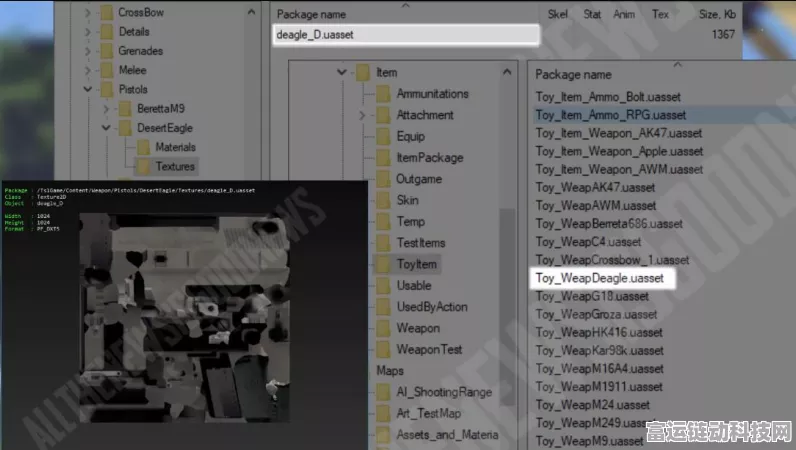Viewport: 796px width, 450px height.
Task: Select Toy_WeapAWM.uasset
Action: click(595, 206)
